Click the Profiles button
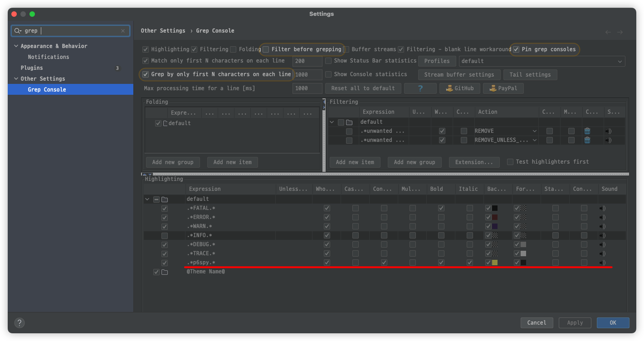The image size is (644, 341). (x=437, y=61)
